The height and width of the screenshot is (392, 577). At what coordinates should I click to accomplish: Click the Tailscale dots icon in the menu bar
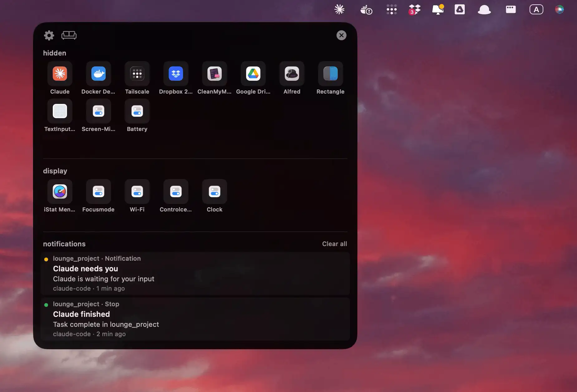[x=392, y=10]
